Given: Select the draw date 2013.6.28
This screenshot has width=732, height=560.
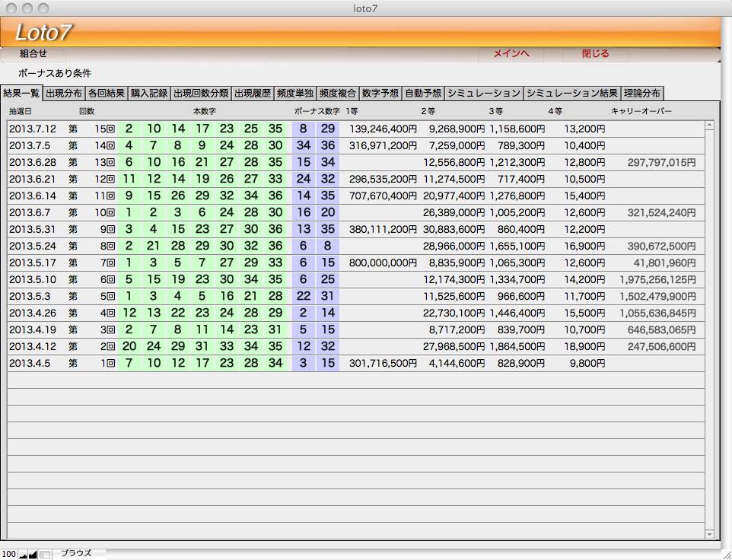Looking at the screenshot, I should 33,162.
